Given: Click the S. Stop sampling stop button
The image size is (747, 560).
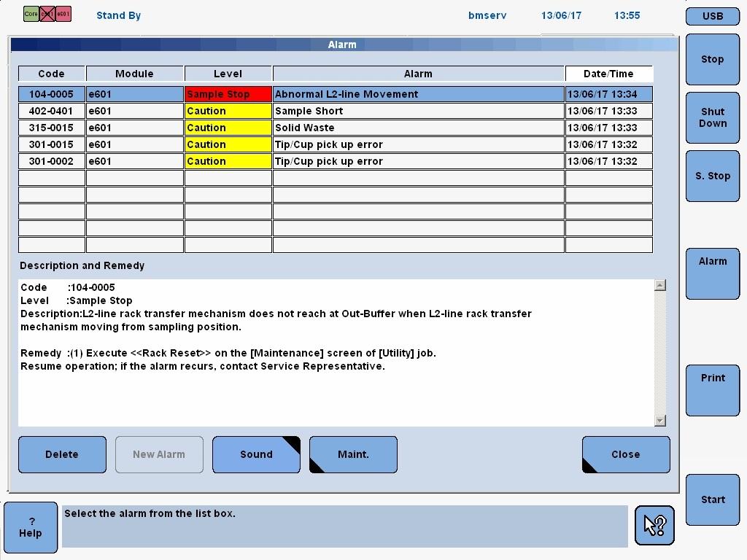Looking at the screenshot, I should (x=713, y=176).
